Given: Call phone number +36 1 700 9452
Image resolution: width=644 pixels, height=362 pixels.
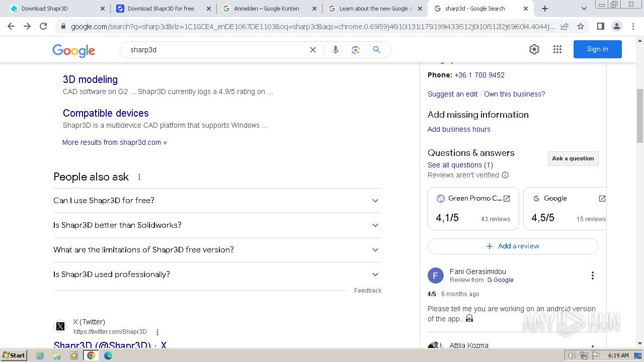Looking at the screenshot, I should tap(479, 75).
